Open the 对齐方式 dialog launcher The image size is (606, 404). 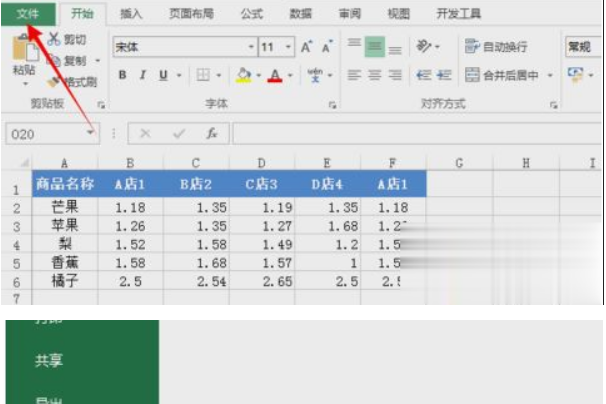coord(554,105)
